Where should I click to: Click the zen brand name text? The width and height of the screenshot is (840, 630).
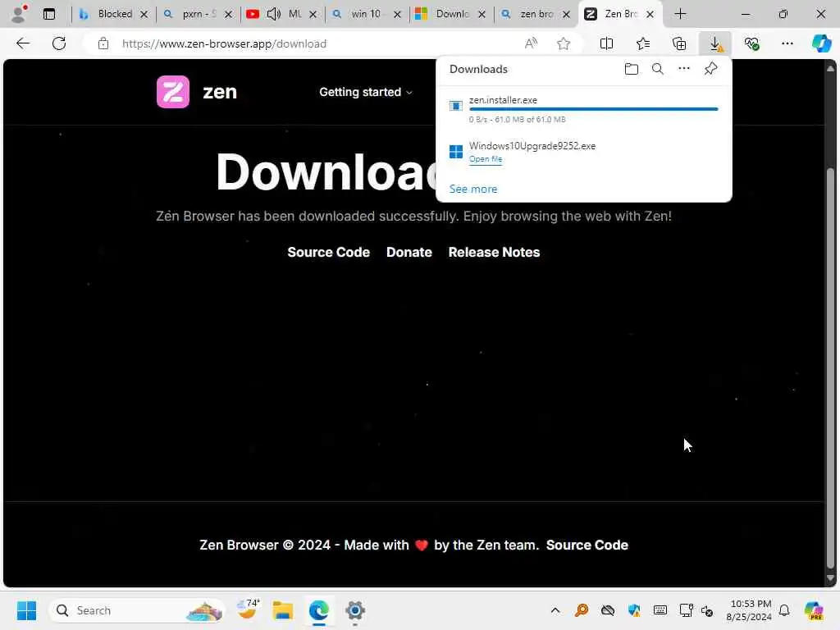click(220, 92)
